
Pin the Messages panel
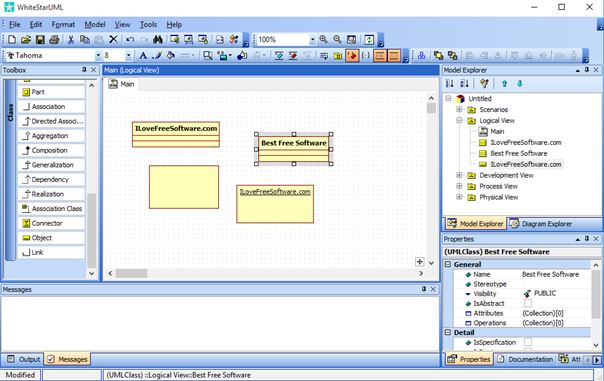pos(424,289)
